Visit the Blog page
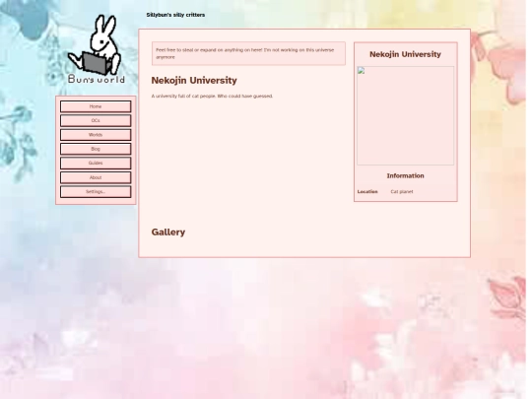This screenshot has width=532, height=399. click(96, 149)
